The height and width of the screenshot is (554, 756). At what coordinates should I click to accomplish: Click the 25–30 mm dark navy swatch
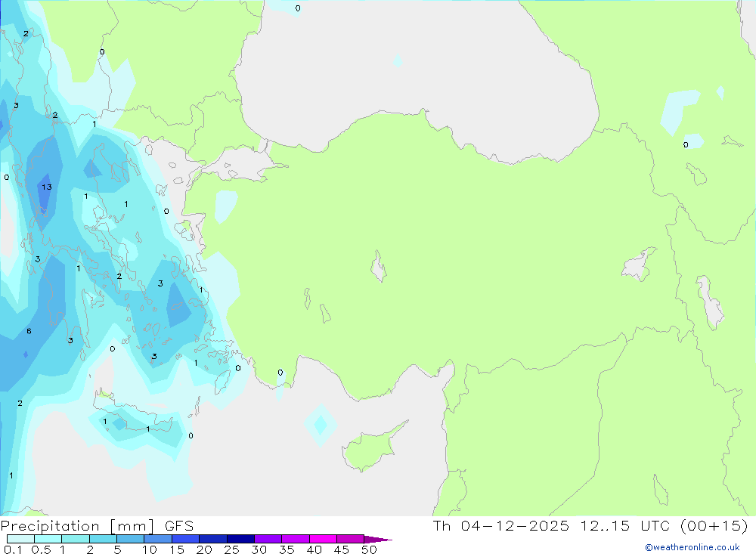point(240,539)
